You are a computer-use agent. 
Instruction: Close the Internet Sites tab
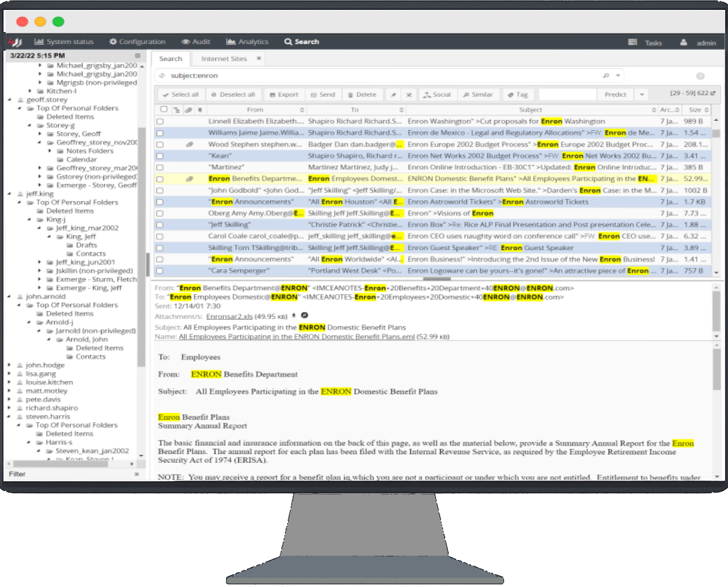tap(259, 58)
